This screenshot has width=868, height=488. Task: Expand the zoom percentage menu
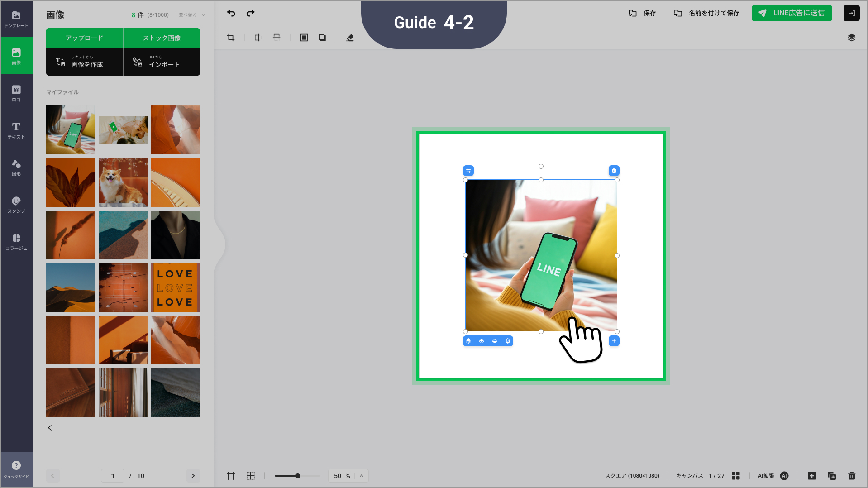click(362, 476)
